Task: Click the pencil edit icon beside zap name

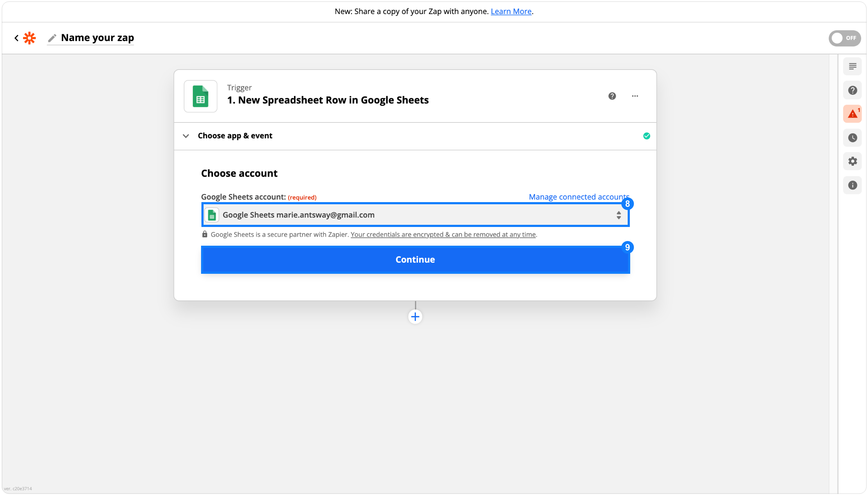Action: [x=52, y=38]
